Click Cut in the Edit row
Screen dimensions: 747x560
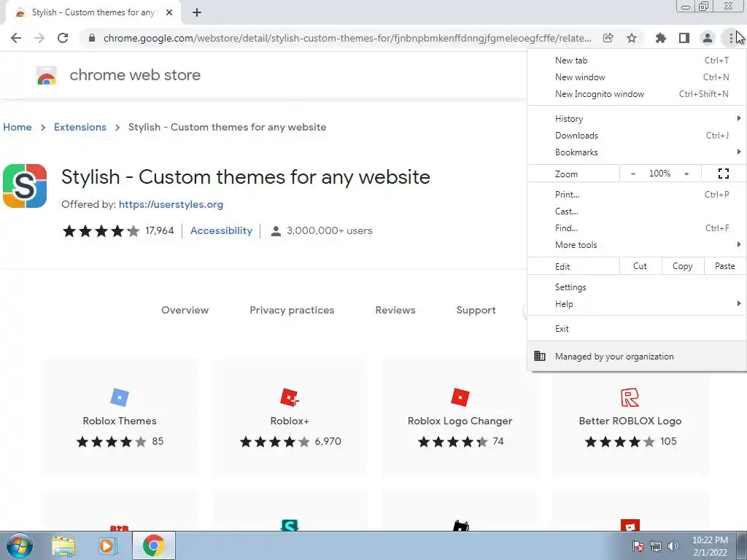640,266
